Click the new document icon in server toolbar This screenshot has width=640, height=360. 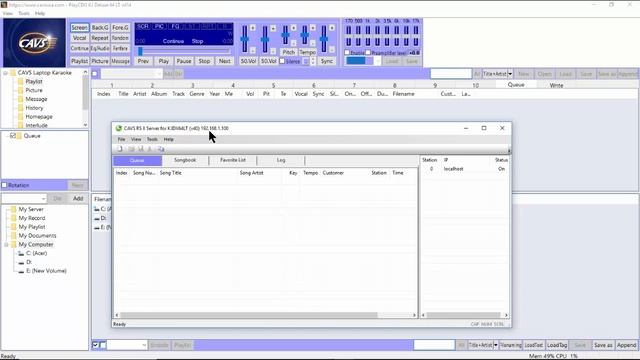tap(120, 149)
